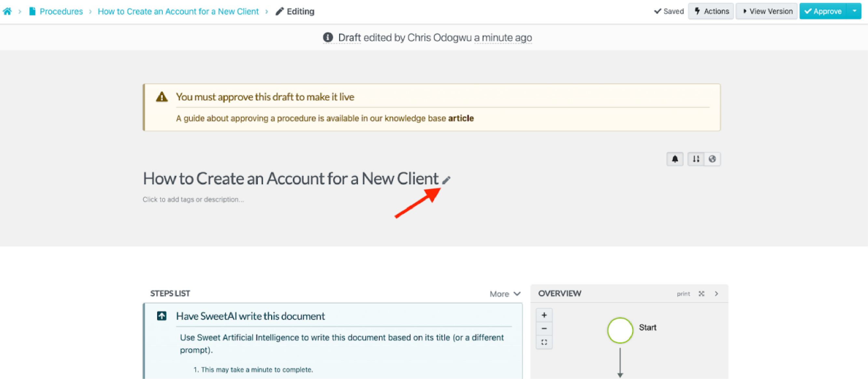Click the Saved status indicator

[669, 11]
